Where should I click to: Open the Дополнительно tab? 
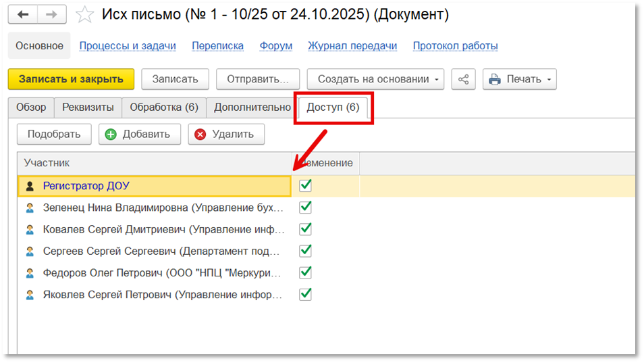pyautogui.click(x=252, y=107)
